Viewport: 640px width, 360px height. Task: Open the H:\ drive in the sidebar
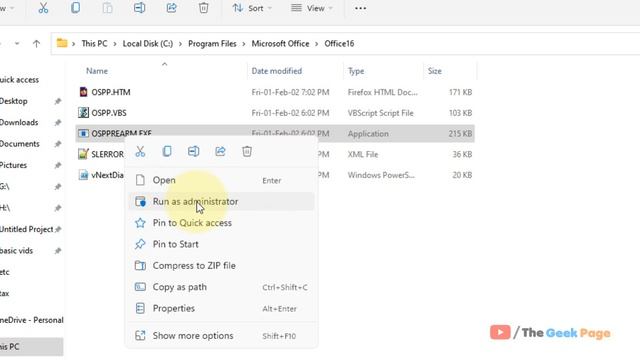pos(5,208)
